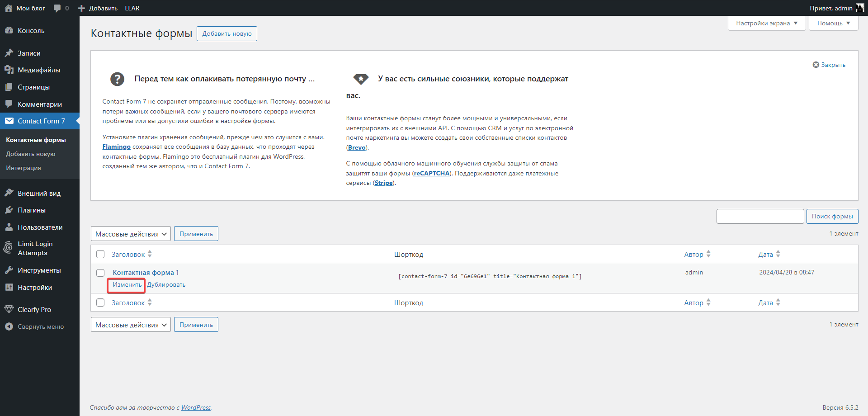Viewport: 868px width, 416px height.
Task: Click the diamond icon for Clearfy Pro
Action: (9, 309)
